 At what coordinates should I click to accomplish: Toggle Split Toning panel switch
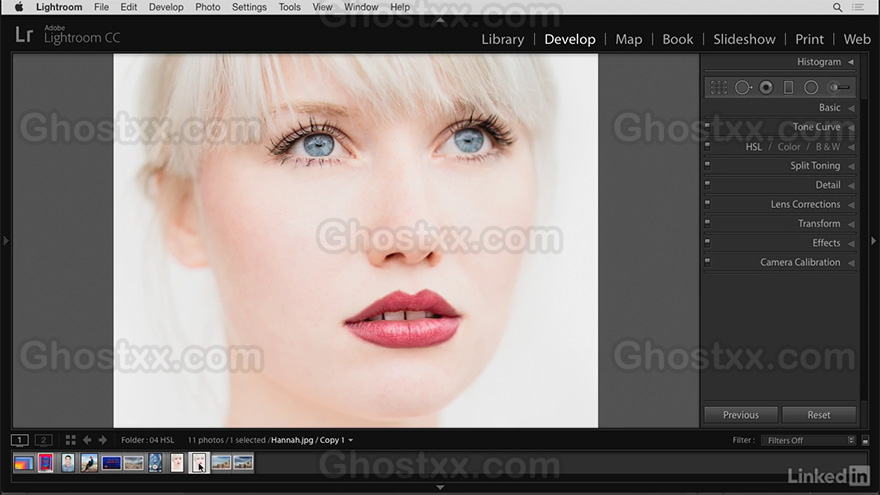pyautogui.click(x=707, y=166)
